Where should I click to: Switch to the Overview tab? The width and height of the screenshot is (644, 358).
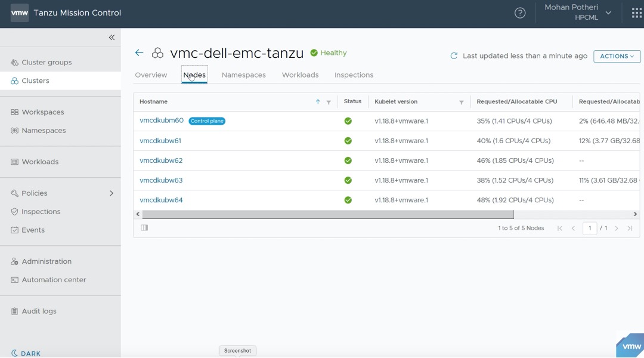point(151,75)
